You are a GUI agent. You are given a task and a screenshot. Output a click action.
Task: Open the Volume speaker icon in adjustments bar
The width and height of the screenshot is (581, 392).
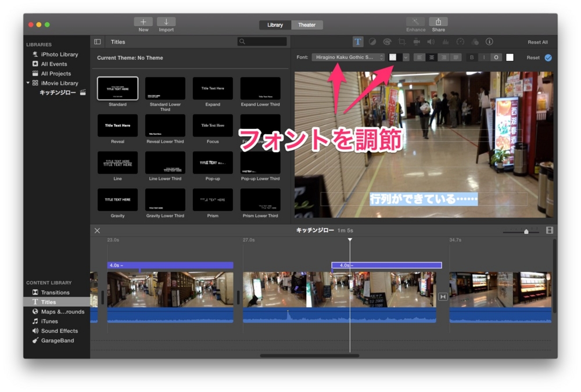click(x=431, y=42)
